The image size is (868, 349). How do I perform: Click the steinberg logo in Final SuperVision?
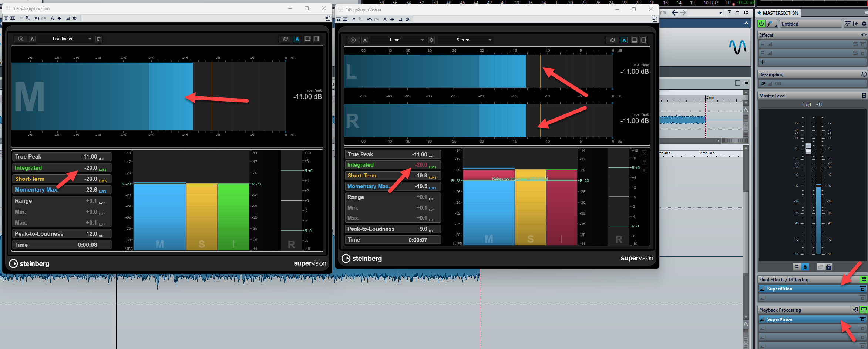29,263
